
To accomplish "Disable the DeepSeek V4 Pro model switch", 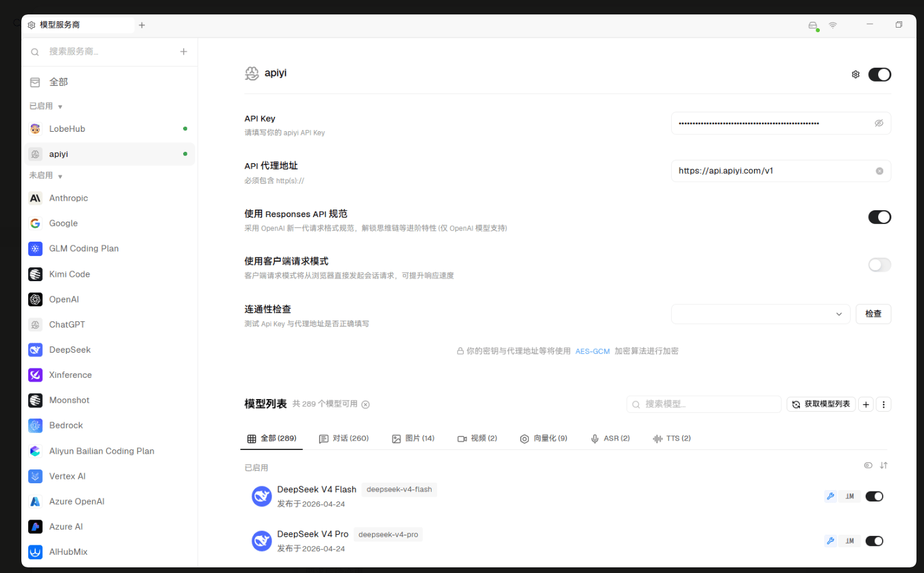I will [874, 541].
